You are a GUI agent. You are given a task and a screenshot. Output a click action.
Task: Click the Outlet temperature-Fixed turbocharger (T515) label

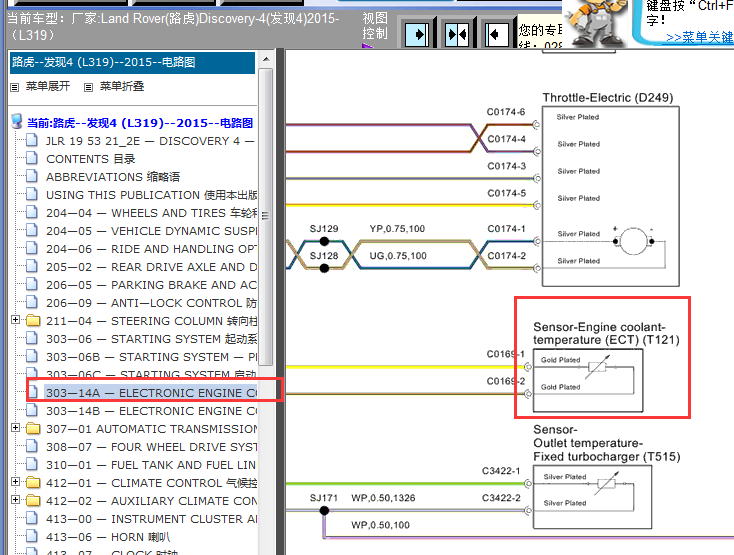pos(607,443)
